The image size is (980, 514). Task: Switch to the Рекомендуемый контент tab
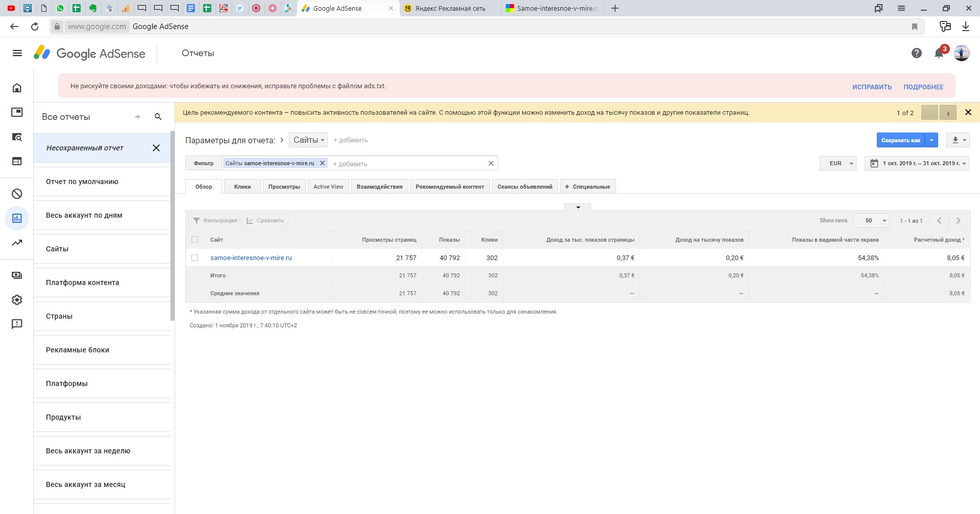point(450,187)
